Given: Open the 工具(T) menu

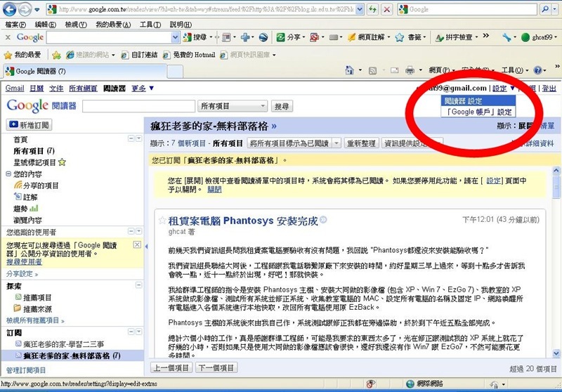Looking at the screenshot, I should coord(150,25).
